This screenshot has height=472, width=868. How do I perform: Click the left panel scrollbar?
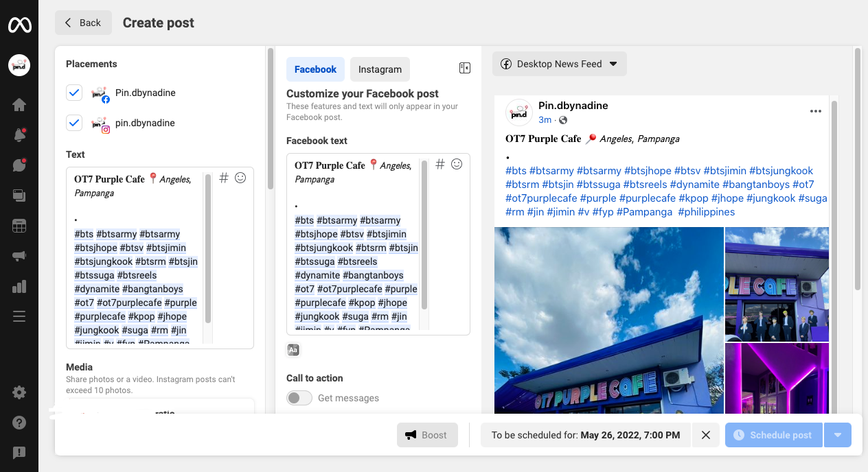[x=270, y=118]
